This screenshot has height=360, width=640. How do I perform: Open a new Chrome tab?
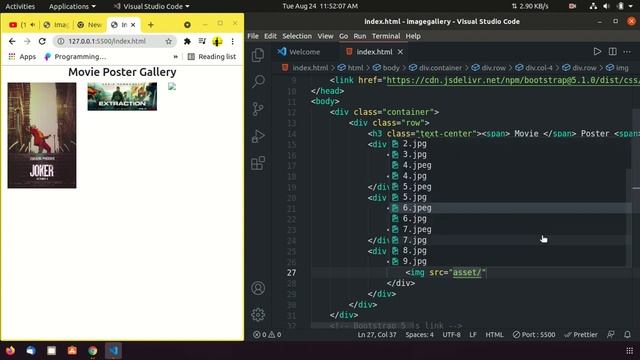pos(151,25)
